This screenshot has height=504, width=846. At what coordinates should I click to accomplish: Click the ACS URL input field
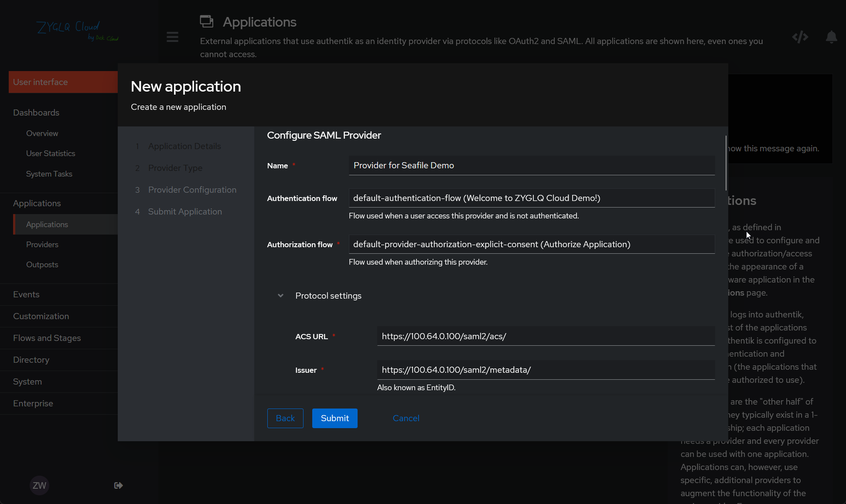pos(546,336)
